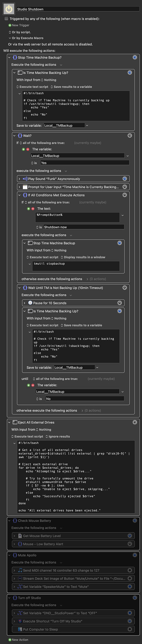
Task: Open the gear for Wait Until TM is Not Backing Up
Action: click(125, 287)
